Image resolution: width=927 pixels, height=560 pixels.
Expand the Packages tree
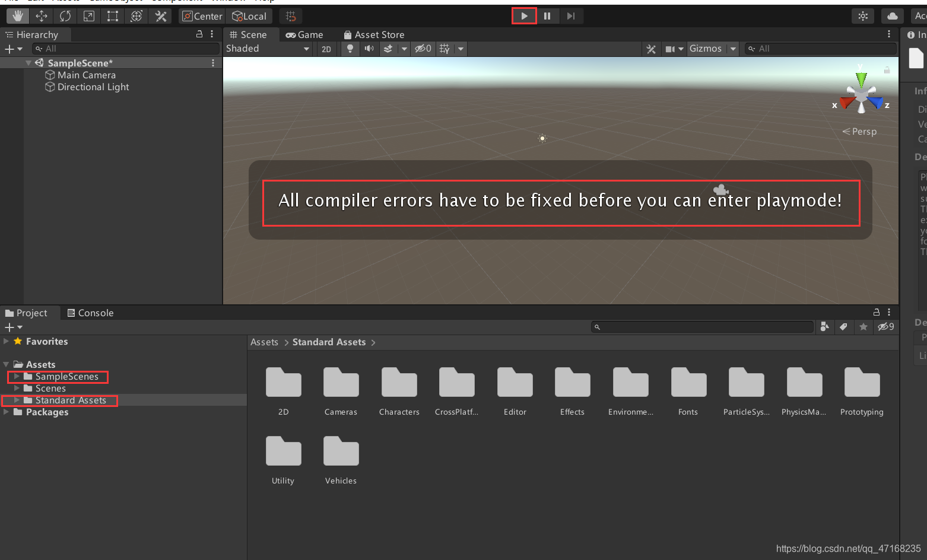point(7,412)
